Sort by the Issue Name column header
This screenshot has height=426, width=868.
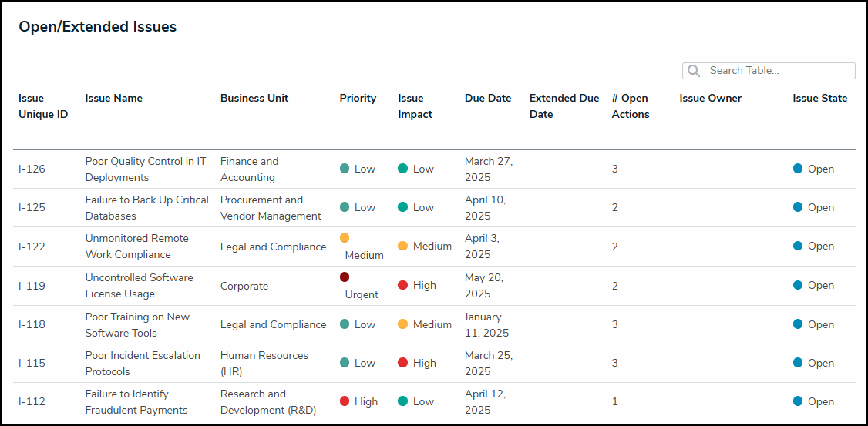113,98
